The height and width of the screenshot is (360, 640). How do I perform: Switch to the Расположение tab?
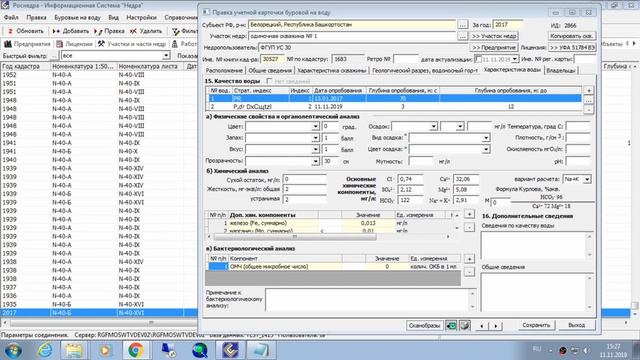click(x=224, y=71)
